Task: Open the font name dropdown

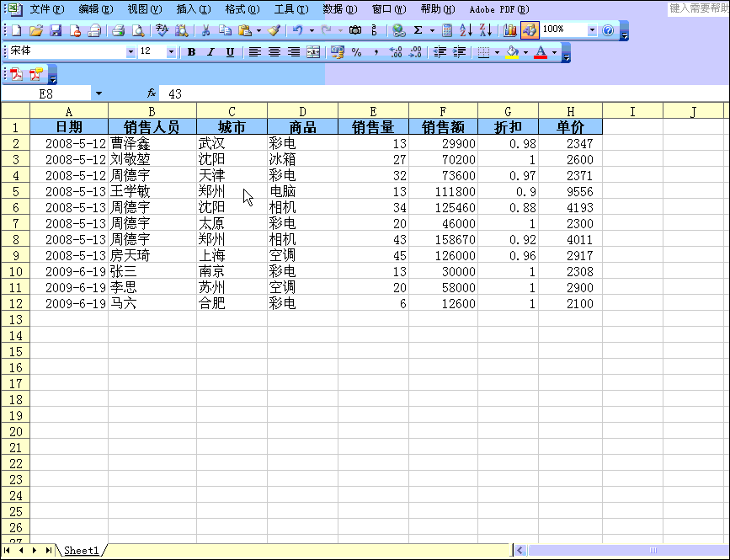Action: [131, 51]
